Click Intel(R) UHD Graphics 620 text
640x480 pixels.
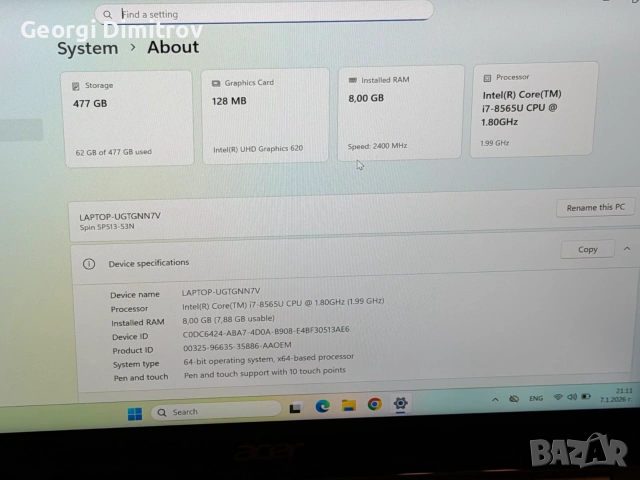[x=258, y=149]
